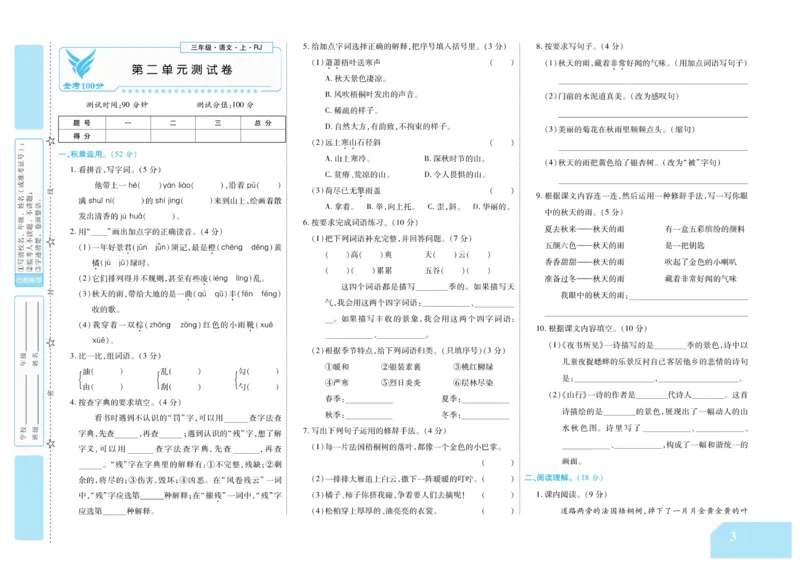800x583 pixels.
Task: Click the page number 3 badge
Action: point(733,536)
